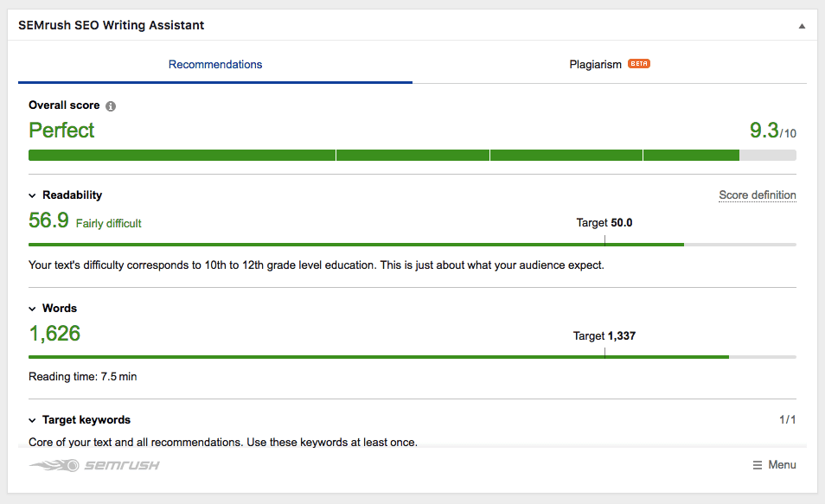This screenshot has height=504, width=825.
Task: Switch to the Recommendations tab
Action: (215, 64)
